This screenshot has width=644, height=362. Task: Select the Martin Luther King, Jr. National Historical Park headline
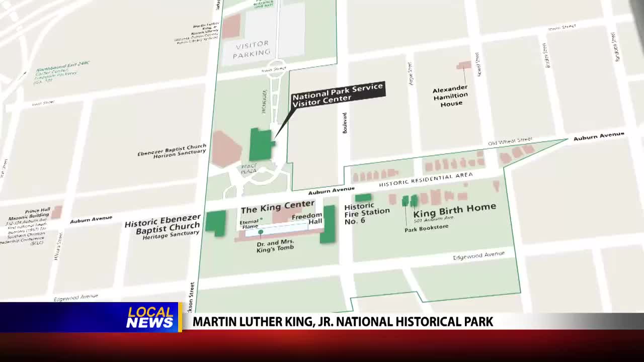(x=343, y=322)
